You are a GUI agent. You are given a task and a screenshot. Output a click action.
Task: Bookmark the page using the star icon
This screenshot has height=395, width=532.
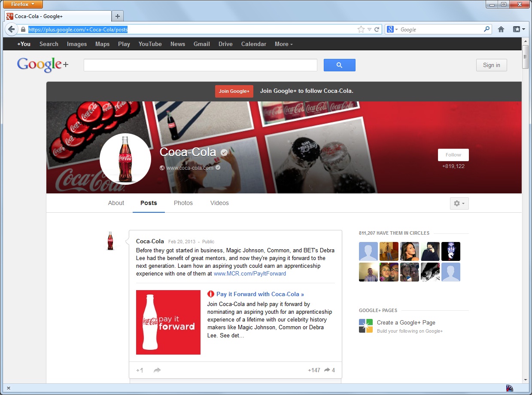pyautogui.click(x=361, y=29)
